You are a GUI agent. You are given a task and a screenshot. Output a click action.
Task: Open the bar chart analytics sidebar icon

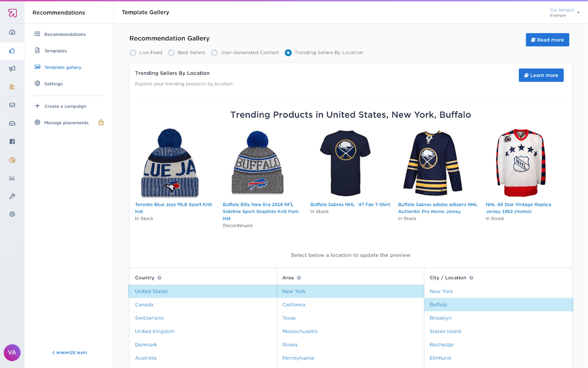pos(12,178)
